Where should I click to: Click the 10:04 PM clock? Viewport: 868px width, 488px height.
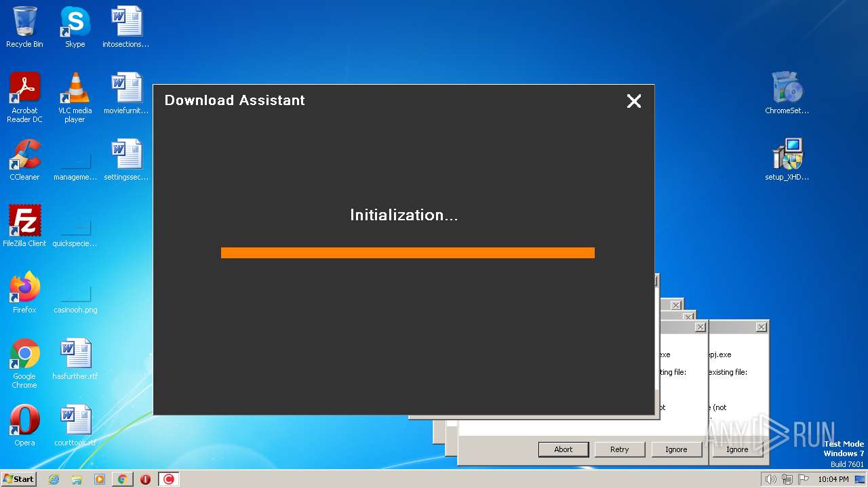pyautogui.click(x=833, y=479)
